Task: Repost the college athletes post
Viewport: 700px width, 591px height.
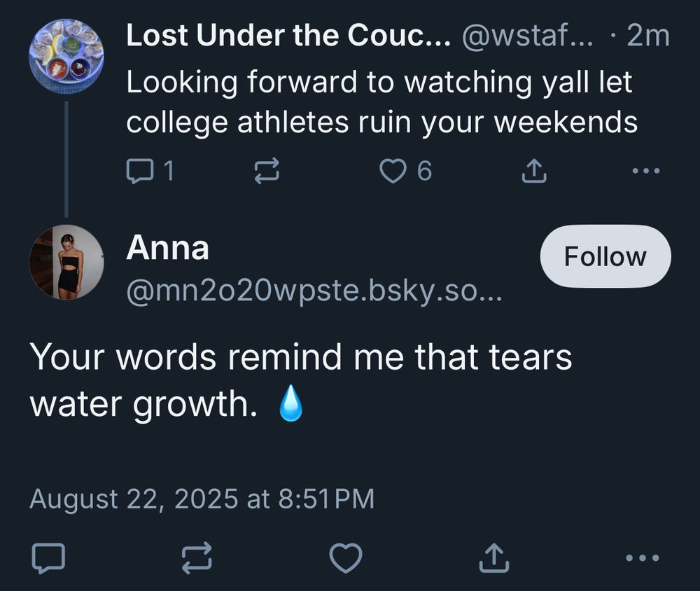Action: point(267,169)
